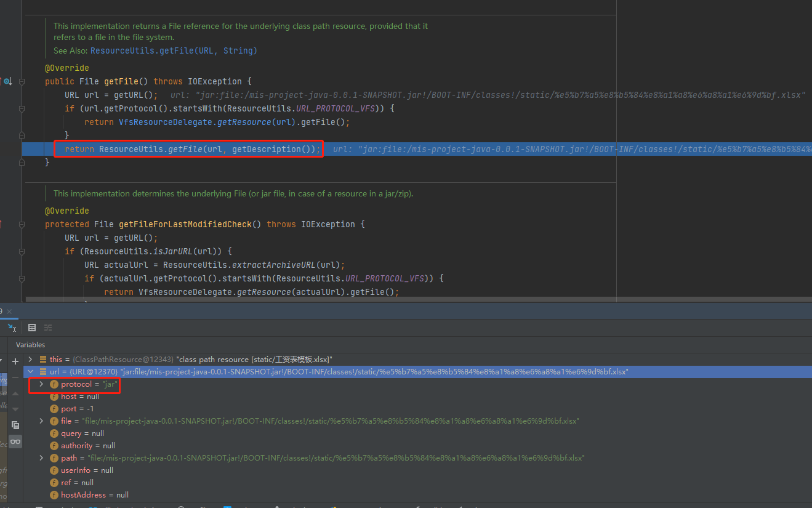Collapse getFileForLastModifiedCheck with gutter fold arrow
This screenshot has height=508, width=812.
(22, 224)
